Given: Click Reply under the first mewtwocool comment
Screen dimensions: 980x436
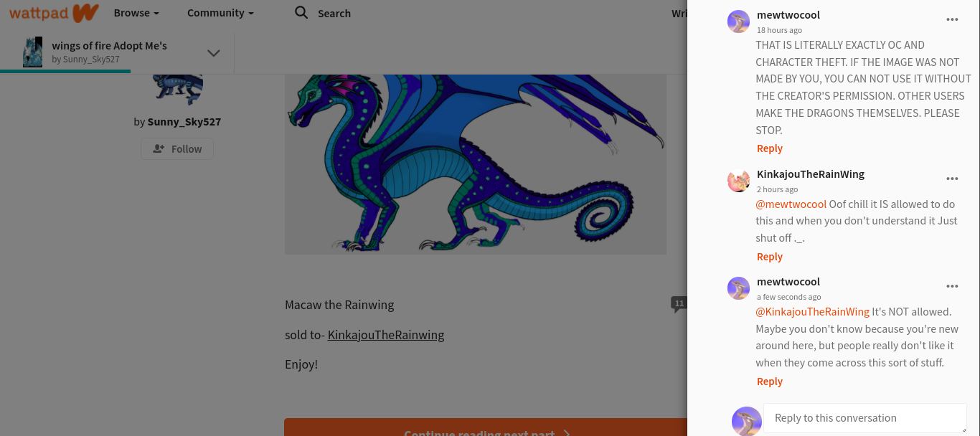Looking at the screenshot, I should coord(769,148).
